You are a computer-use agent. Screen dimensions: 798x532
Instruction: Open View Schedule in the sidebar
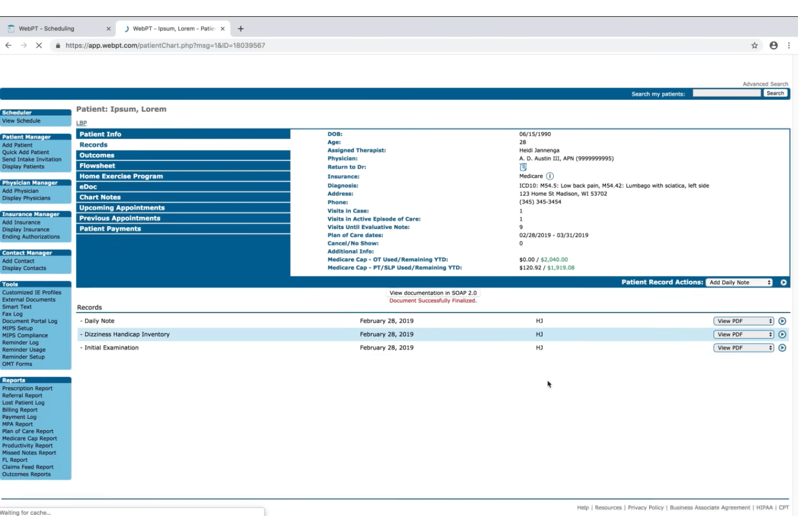click(21, 121)
